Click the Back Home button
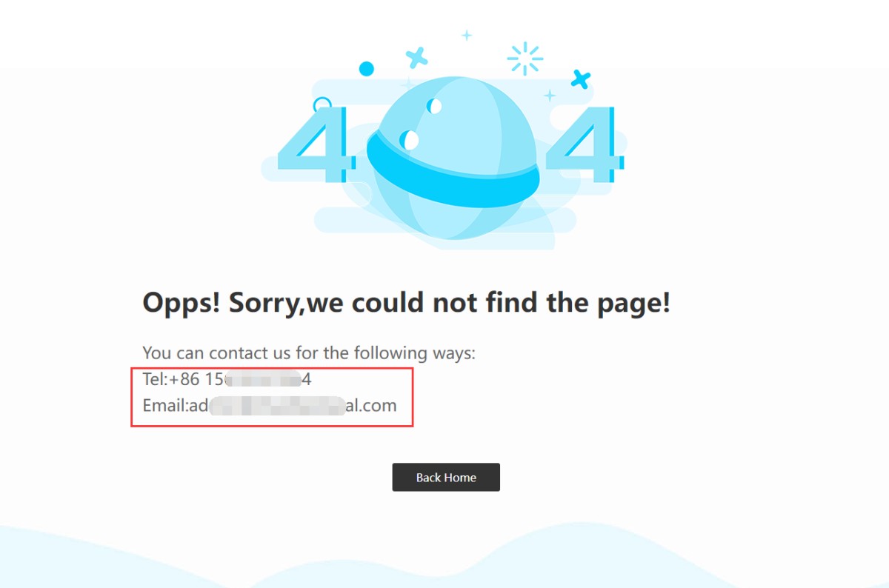 [446, 477]
